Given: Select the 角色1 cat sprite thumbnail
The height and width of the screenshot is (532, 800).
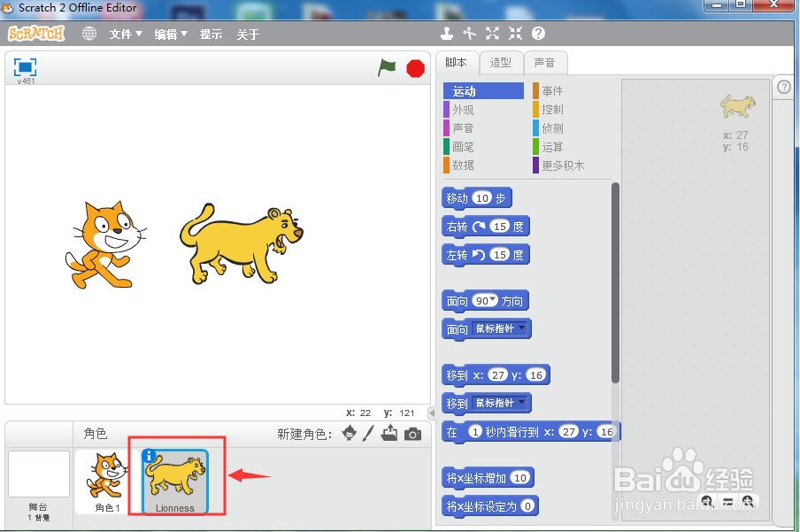Looking at the screenshot, I should click(106, 482).
